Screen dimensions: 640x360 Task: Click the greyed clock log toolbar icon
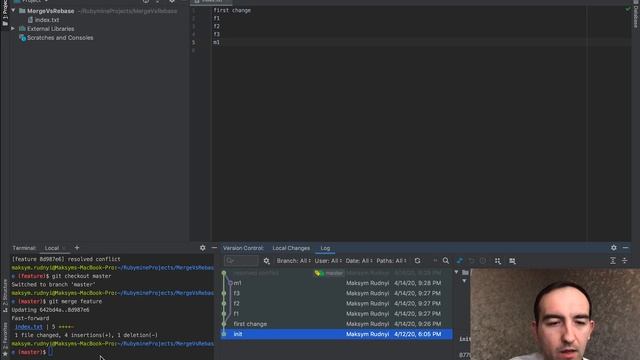(x=483, y=261)
